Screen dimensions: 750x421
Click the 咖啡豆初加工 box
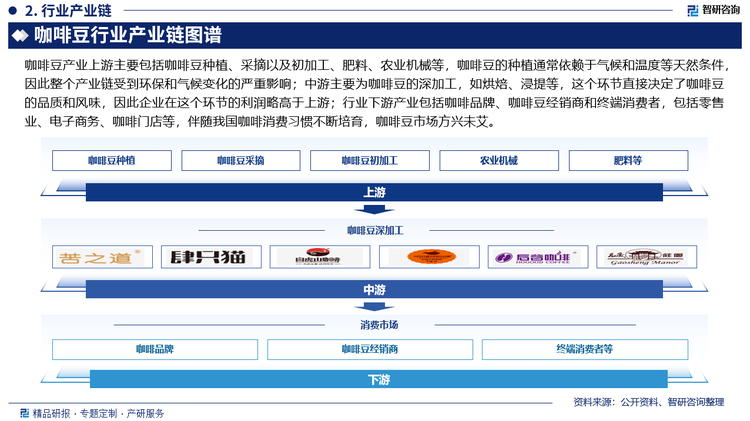pyautogui.click(x=370, y=160)
